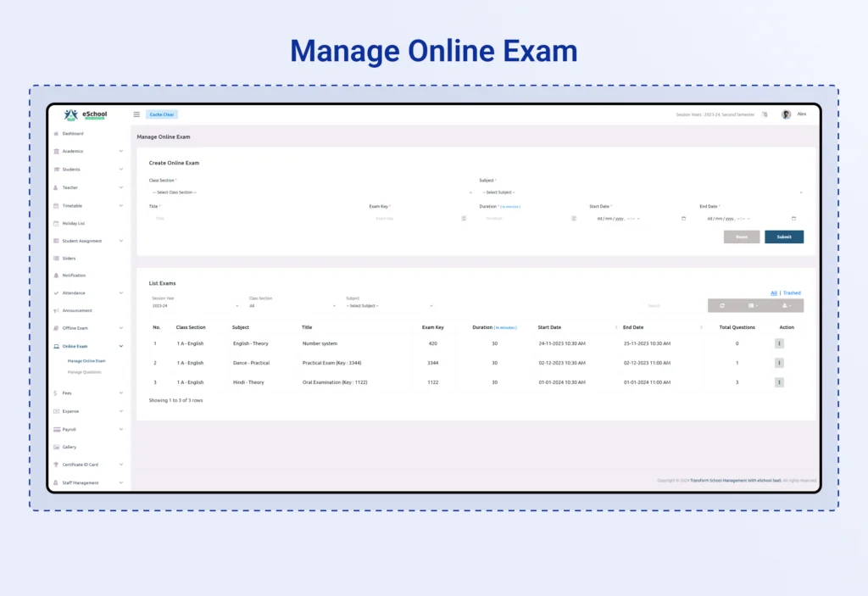
Task: Open the Select Subject dropdown in create form
Action: (641, 192)
